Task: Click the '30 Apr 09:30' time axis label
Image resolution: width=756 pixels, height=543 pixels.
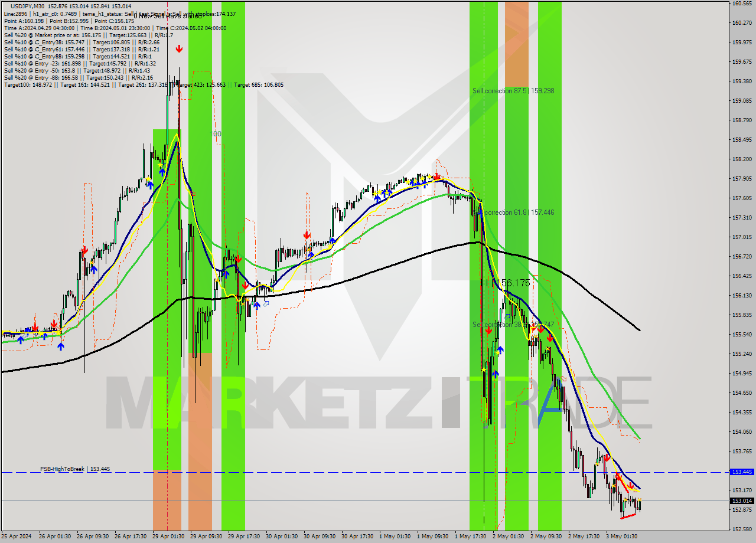Action: (x=319, y=537)
